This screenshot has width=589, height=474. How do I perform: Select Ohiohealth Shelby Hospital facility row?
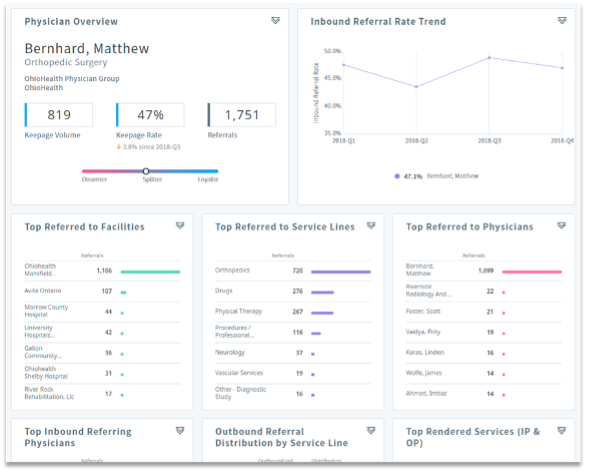click(x=102, y=373)
